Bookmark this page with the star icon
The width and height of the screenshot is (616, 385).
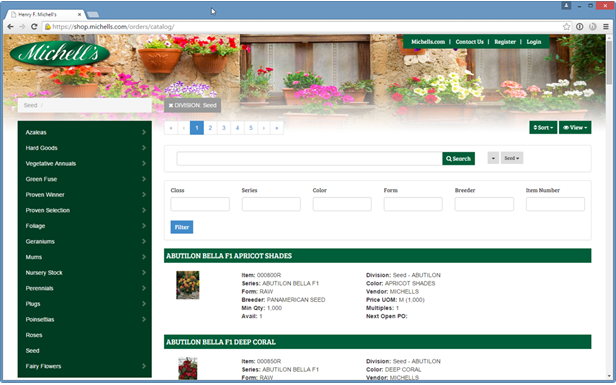(566, 26)
